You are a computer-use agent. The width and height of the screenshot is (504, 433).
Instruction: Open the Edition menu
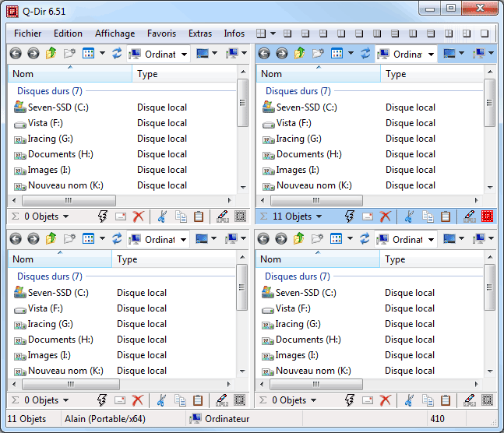pyautogui.click(x=68, y=33)
